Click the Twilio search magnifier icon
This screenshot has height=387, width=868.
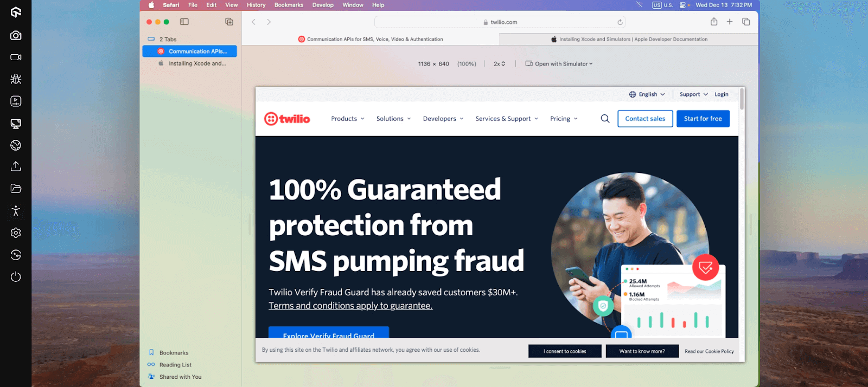(x=605, y=119)
